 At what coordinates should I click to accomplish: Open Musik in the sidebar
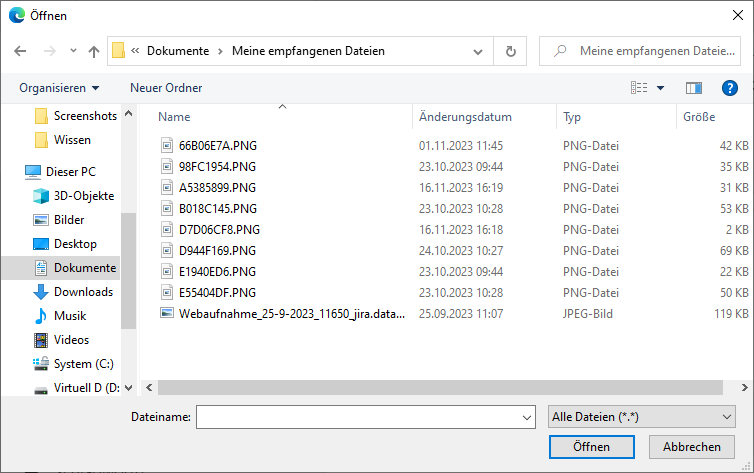click(60, 316)
